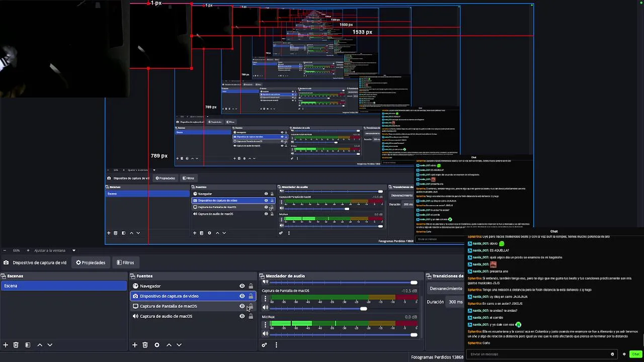
Task: Add a new source with plus icon
Action: tap(134, 345)
